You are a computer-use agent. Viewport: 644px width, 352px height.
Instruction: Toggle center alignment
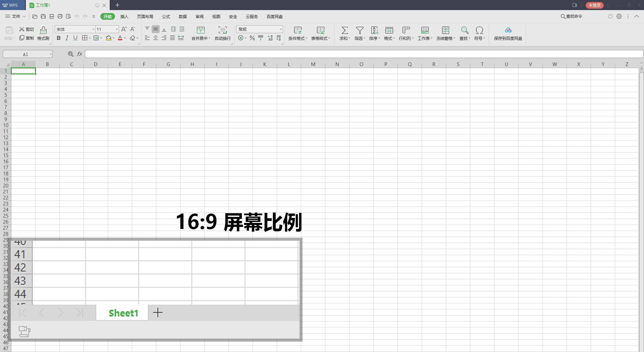point(156,38)
